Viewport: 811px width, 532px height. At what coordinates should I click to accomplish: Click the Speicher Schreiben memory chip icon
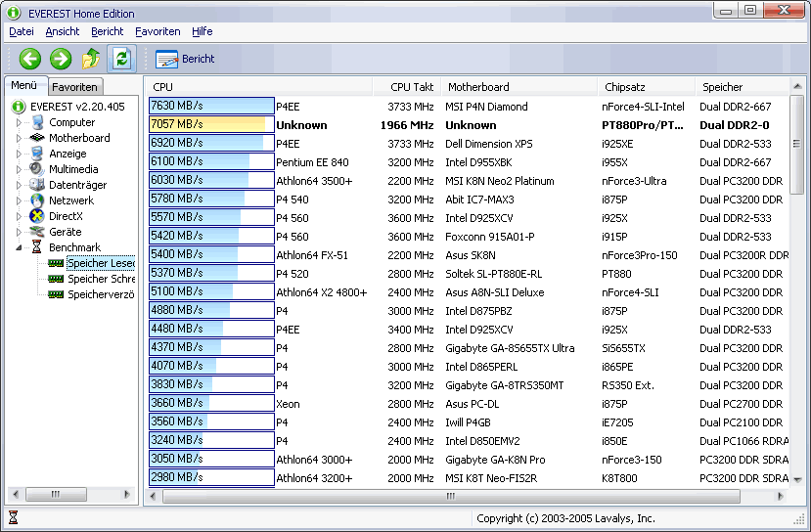pyautogui.click(x=56, y=279)
